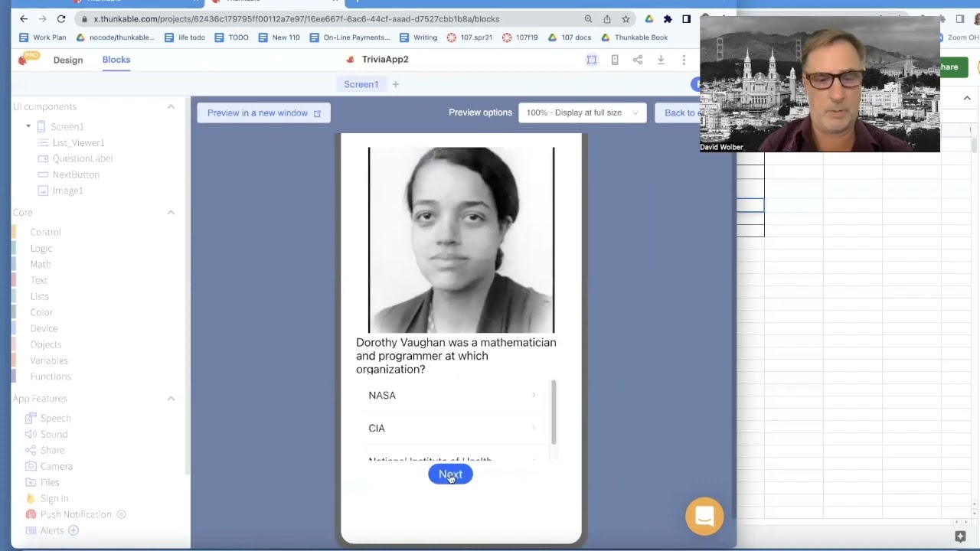Click the answer list scrollbar in preview
Image resolution: width=980 pixels, height=551 pixels.
click(x=553, y=412)
